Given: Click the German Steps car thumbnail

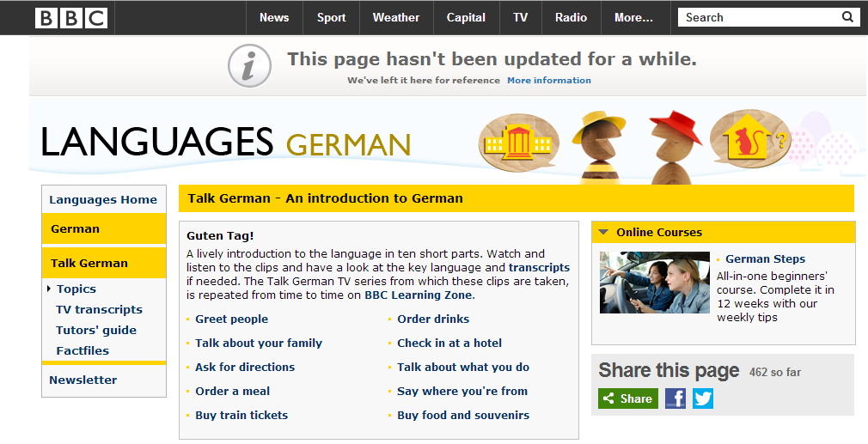Looking at the screenshot, I should pos(654,283).
